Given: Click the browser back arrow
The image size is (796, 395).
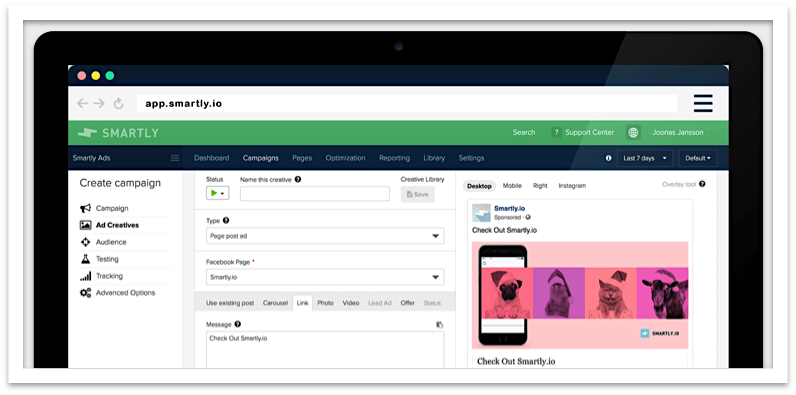Looking at the screenshot, I should point(82,104).
